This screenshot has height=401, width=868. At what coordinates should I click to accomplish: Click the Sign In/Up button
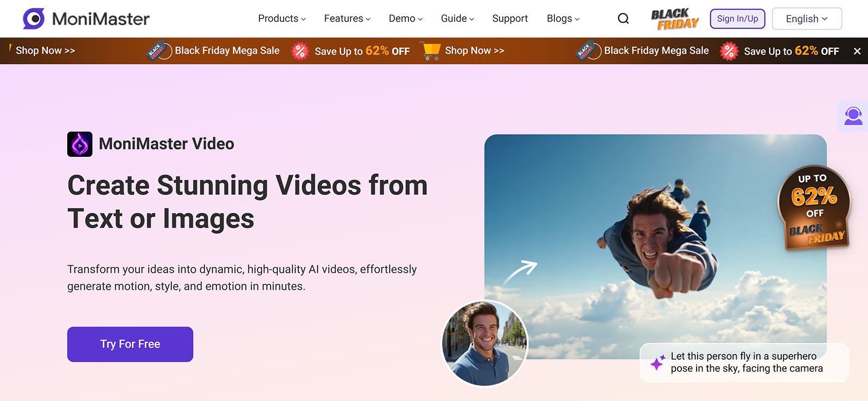737,19
